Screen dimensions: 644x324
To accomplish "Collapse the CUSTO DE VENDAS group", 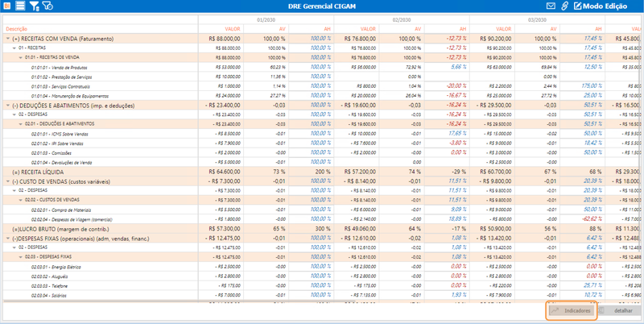I will 8,181.
